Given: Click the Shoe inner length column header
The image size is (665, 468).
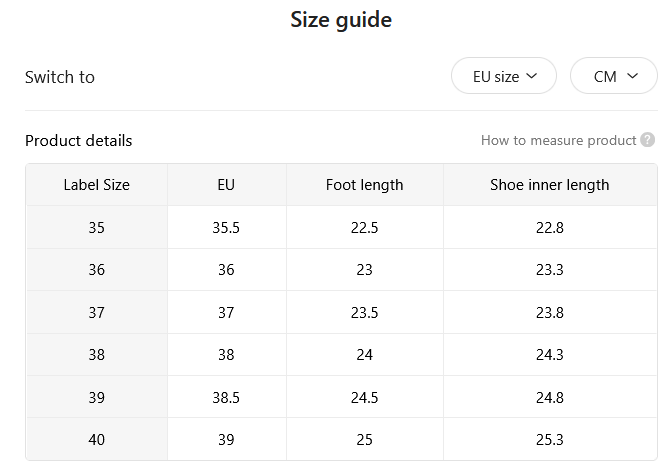Looking at the screenshot, I should (550, 185).
